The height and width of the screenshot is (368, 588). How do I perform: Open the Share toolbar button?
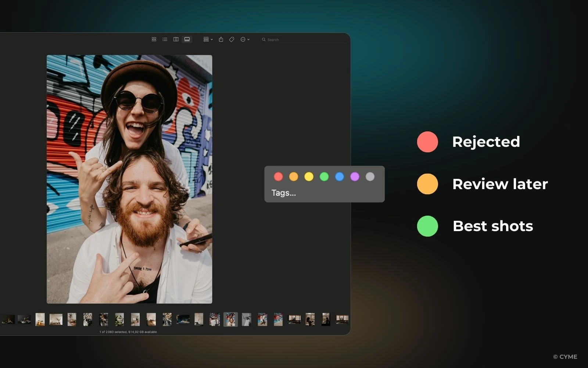point(221,39)
